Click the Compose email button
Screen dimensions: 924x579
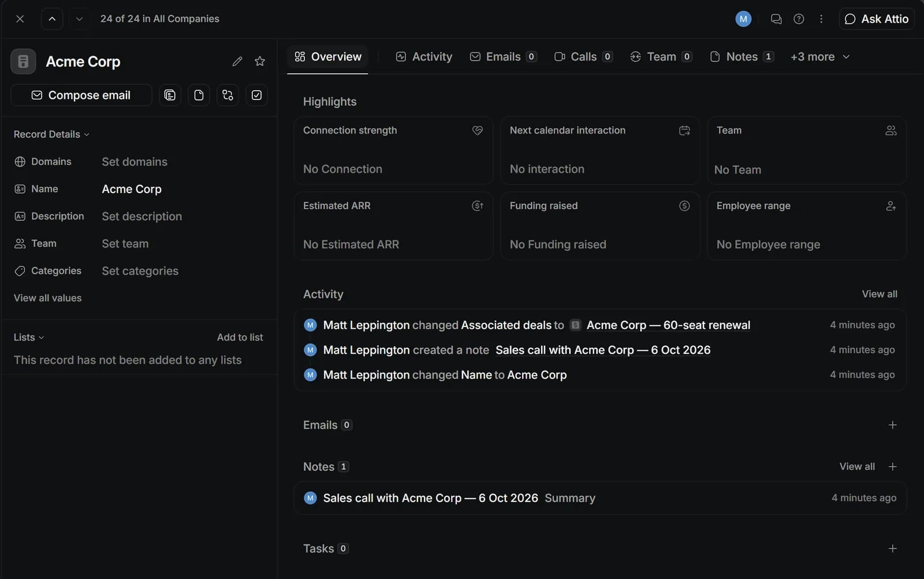81,95
